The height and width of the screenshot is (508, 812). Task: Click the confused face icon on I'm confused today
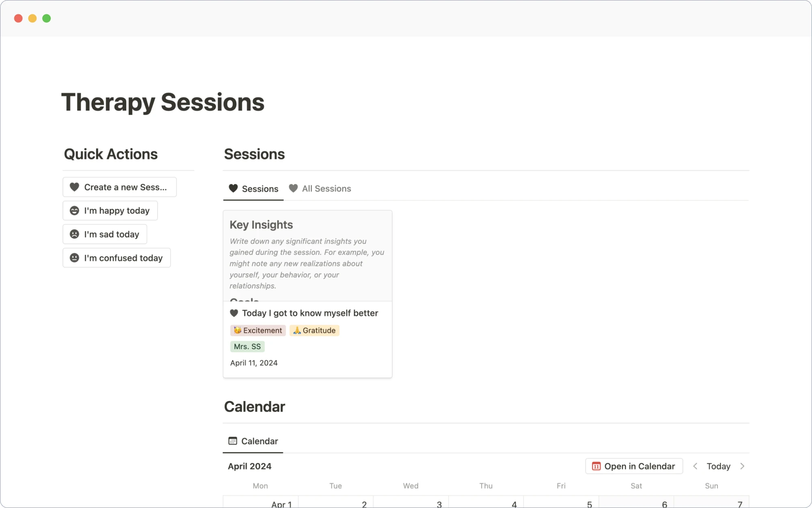pyautogui.click(x=74, y=258)
